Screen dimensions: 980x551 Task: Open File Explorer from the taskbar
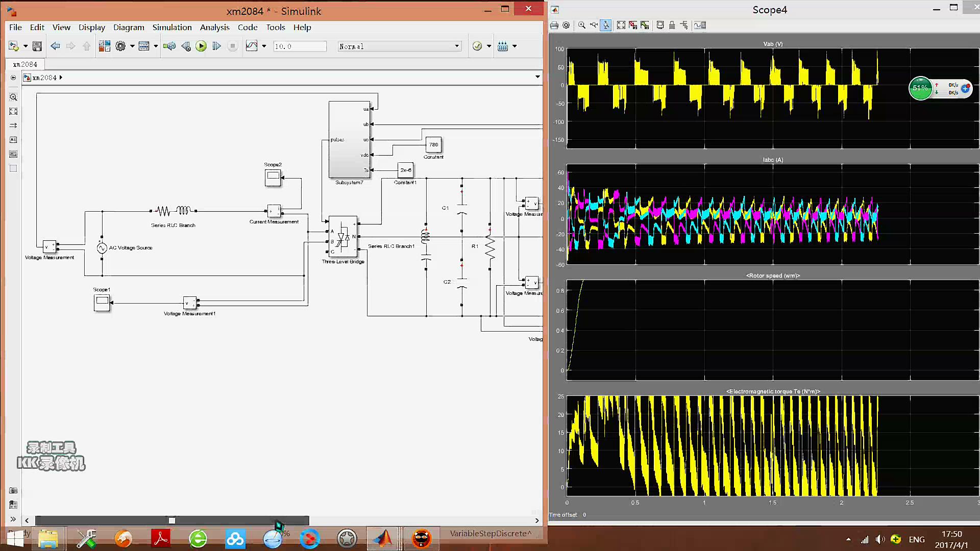[48, 539]
